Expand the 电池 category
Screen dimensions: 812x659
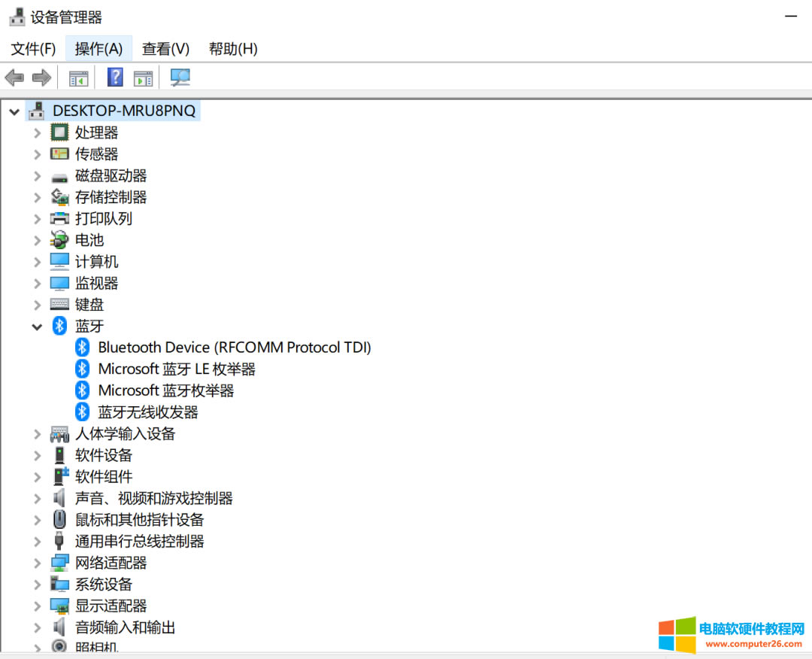(37, 241)
